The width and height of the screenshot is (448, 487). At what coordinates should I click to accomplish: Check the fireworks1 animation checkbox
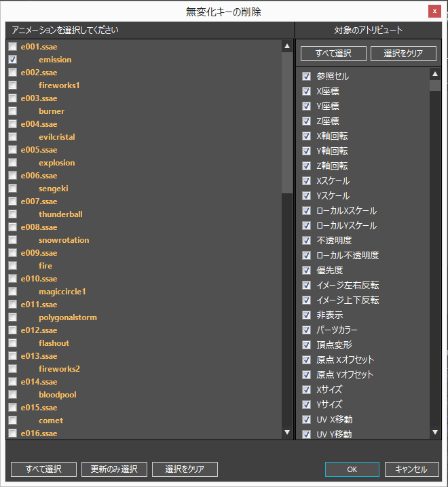12,85
